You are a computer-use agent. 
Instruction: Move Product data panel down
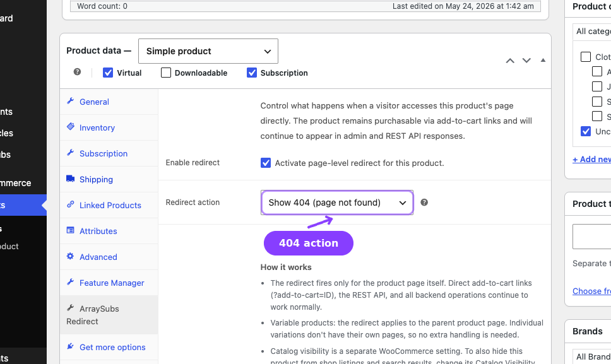(x=526, y=61)
